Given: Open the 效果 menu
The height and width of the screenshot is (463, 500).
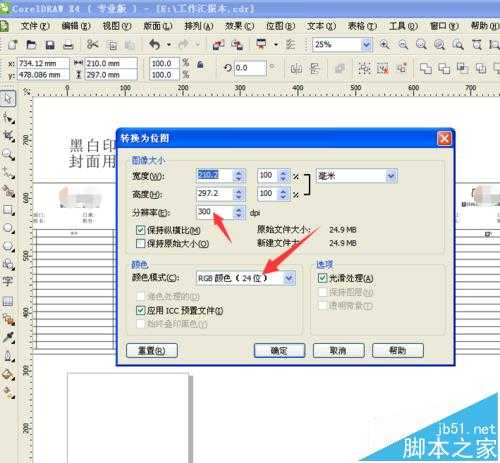Looking at the screenshot, I should pos(239,26).
